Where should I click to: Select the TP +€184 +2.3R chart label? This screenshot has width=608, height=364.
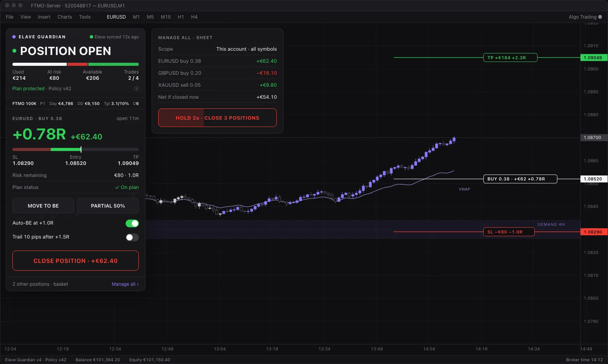[x=510, y=58]
